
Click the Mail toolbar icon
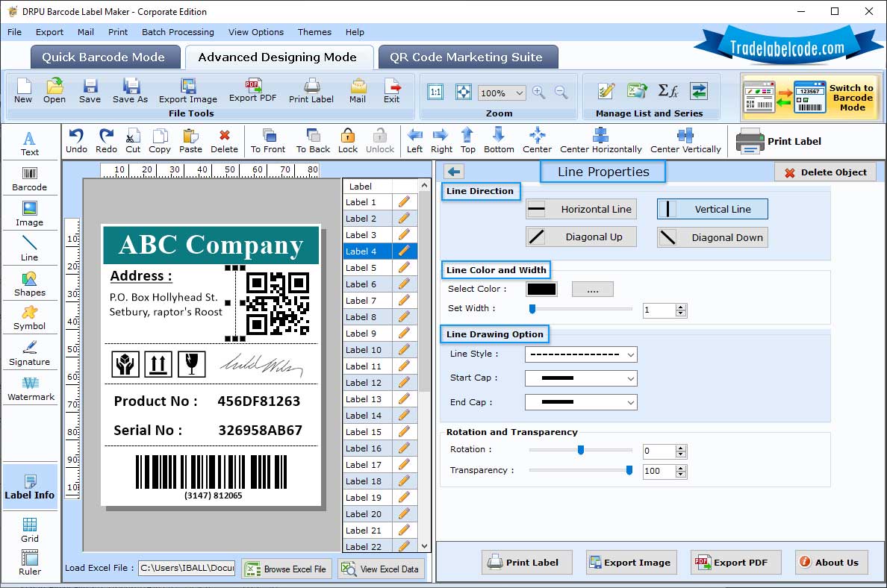(358, 91)
